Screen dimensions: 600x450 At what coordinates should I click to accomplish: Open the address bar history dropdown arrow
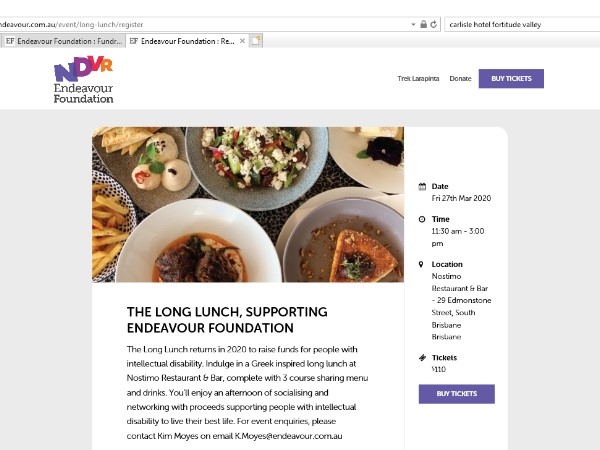click(x=413, y=24)
